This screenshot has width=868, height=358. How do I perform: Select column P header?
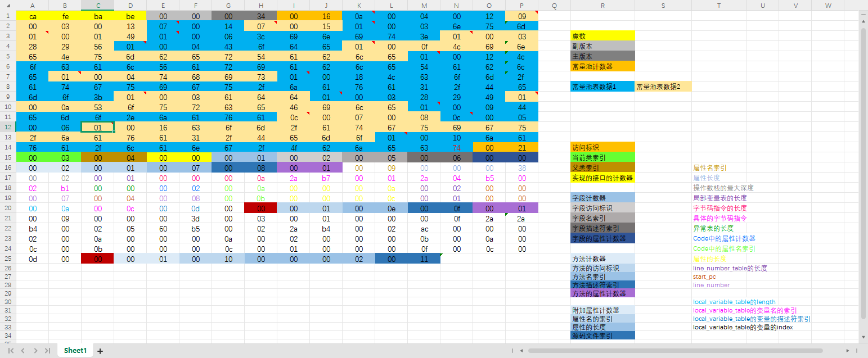[x=521, y=6]
